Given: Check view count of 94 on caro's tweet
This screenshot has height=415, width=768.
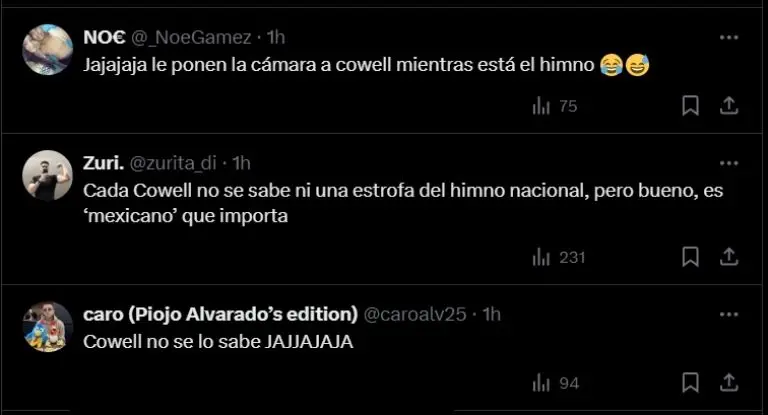Looking at the screenshot, I should click(556, 383).
